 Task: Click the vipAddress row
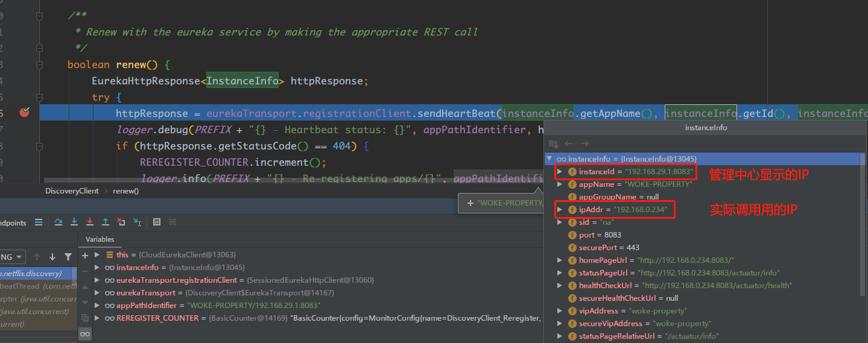(x=703, y=311)
